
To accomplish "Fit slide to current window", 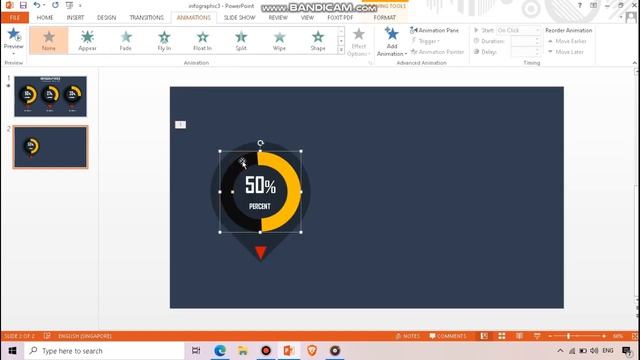I will point(634,336).
